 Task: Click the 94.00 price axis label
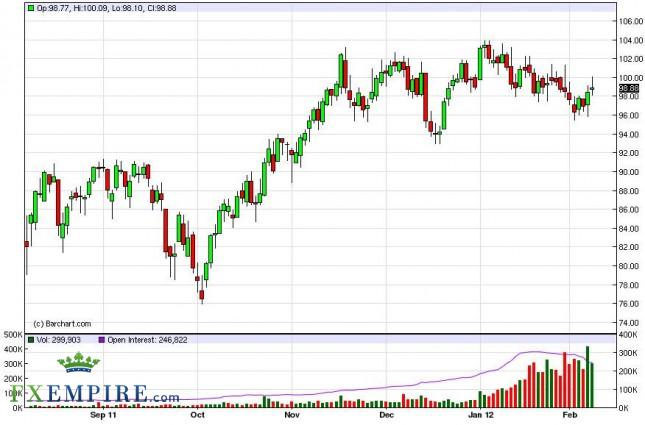coord(631,135)
